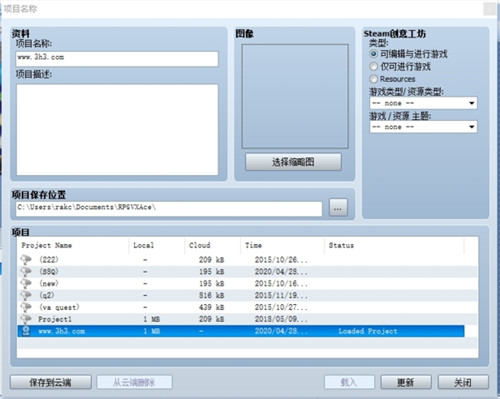This screenshot has width=500, height=399.
Task: Click the cloud icon beside Project1 row
Action: 26,319
